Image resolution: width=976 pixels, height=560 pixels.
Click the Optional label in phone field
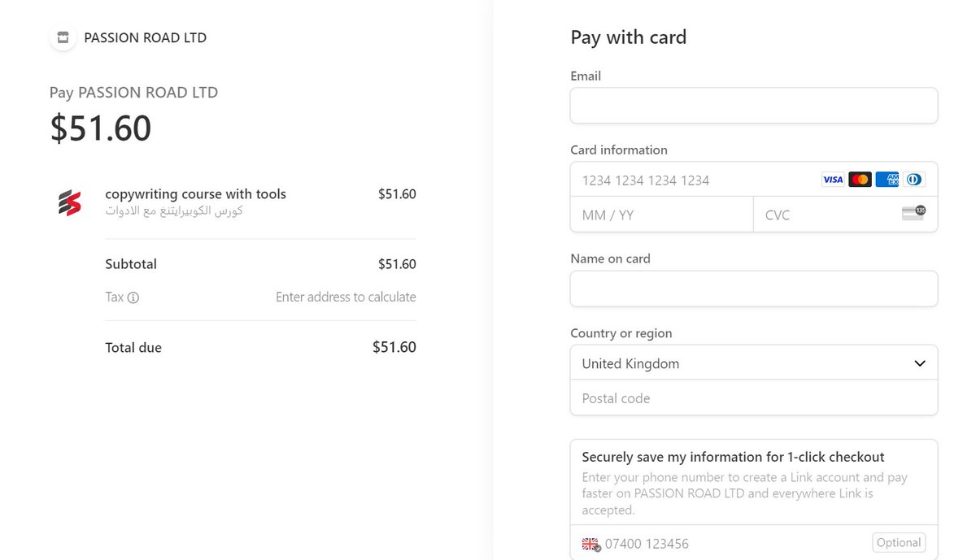point(899,543)
